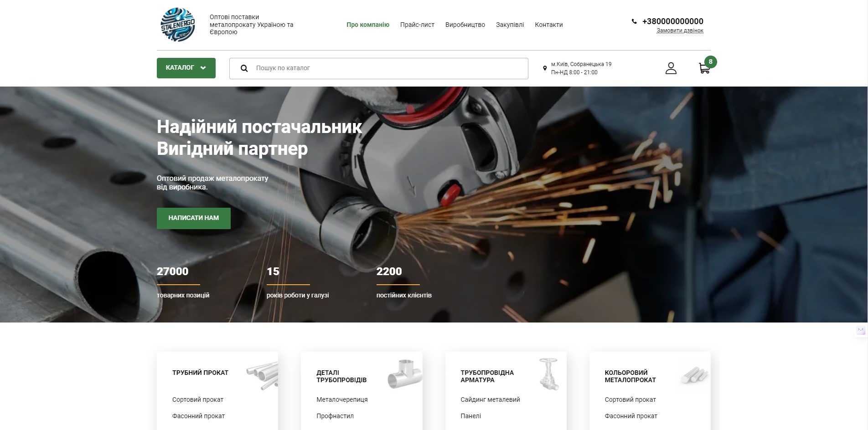Select Сортовий прокат under Трубний прокат
Viewport: 868px width, 430px height.
198,399
